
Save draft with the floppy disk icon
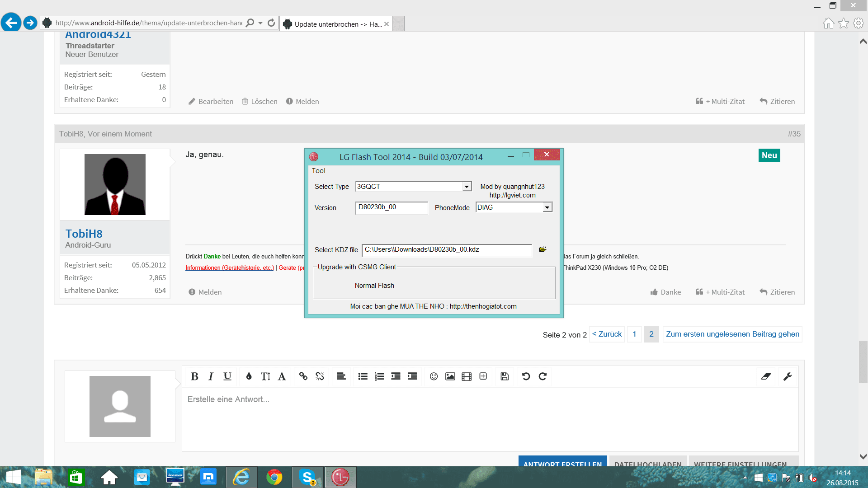point(505,376)
